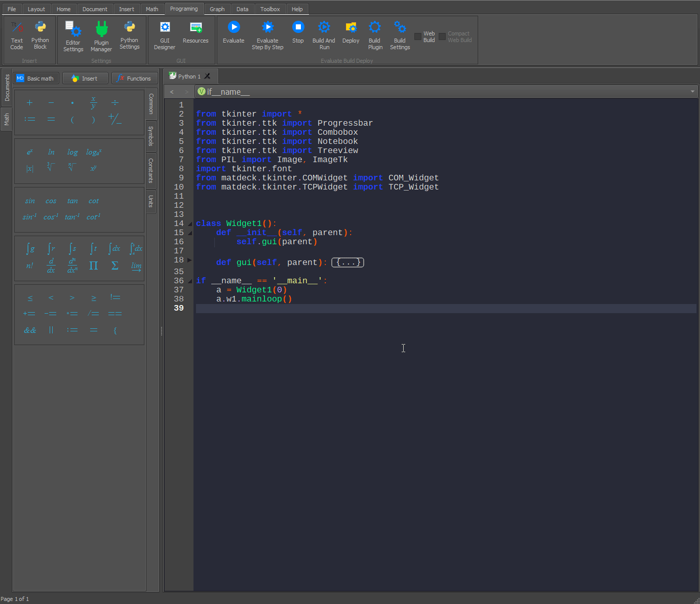Collapse the Widget1 class on line 14
Viewport: 700px width, 604px height.
pyautogui.click(x=190, y=224)
